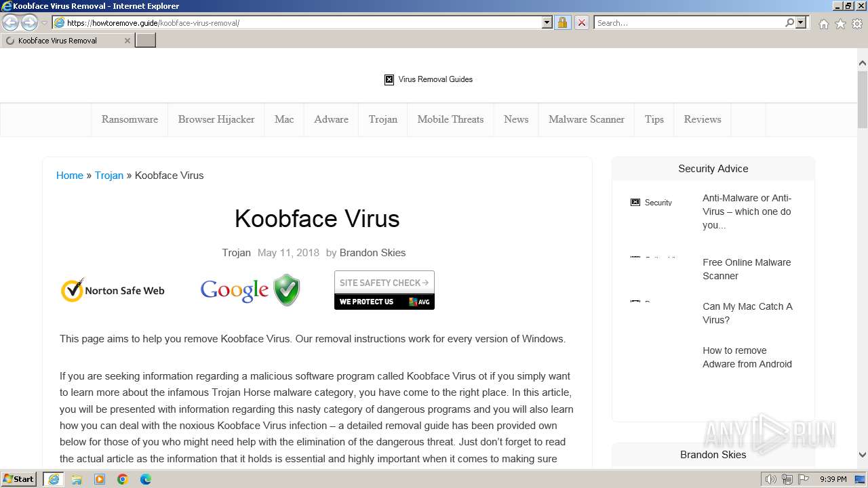Click the vertical scrollbar thumb
This screenshot has width=868, height=488.
coord(862,99)
